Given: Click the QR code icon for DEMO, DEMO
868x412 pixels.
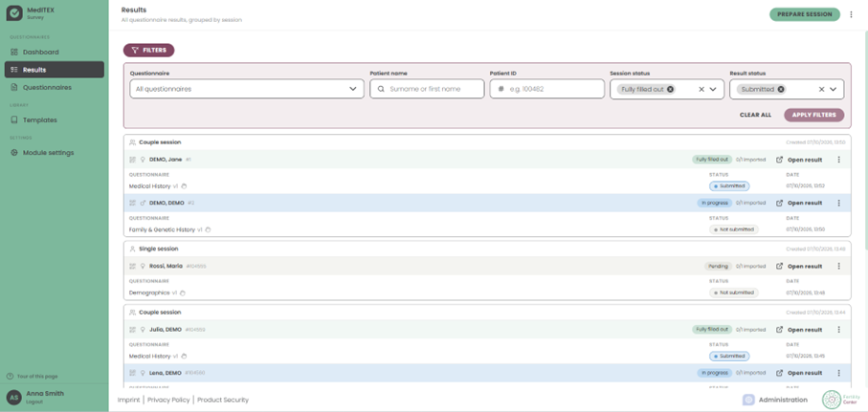Looking at the screenshot, I should tap(132, 203).
